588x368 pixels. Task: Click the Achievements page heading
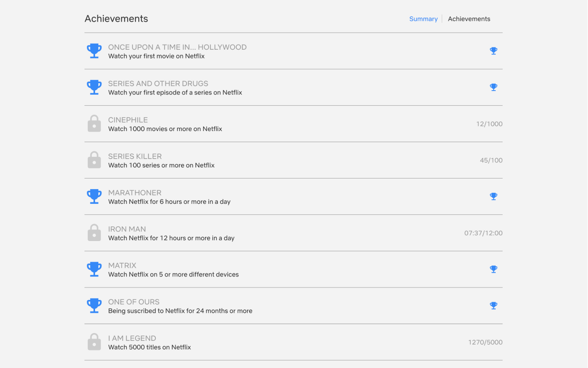[x=116, y=19]
